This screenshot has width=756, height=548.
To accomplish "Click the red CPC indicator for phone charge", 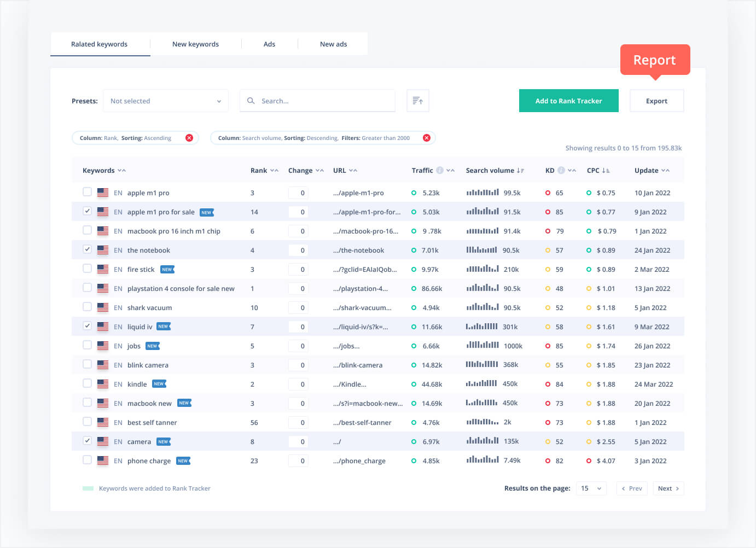I will (589, 461).
